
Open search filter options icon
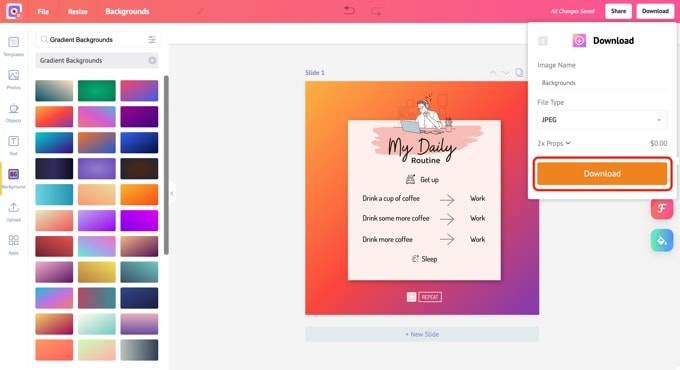point(152,39)
